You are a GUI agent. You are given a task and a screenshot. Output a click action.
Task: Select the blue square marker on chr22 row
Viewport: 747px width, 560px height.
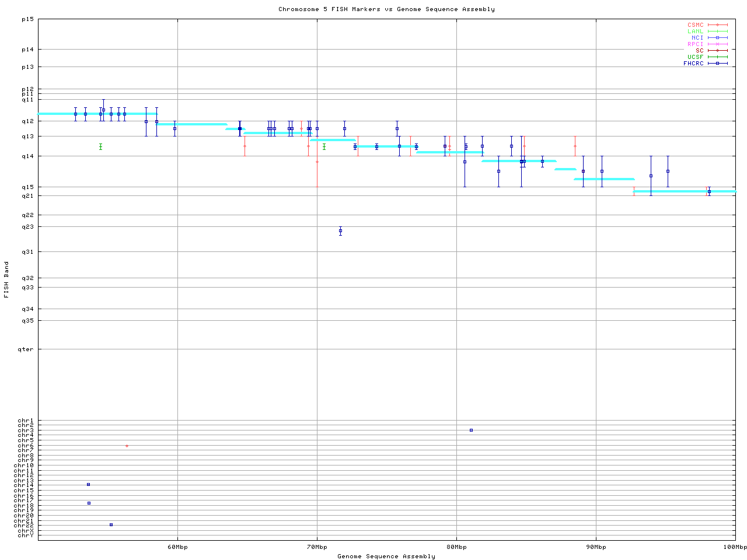tap(111, 524)
